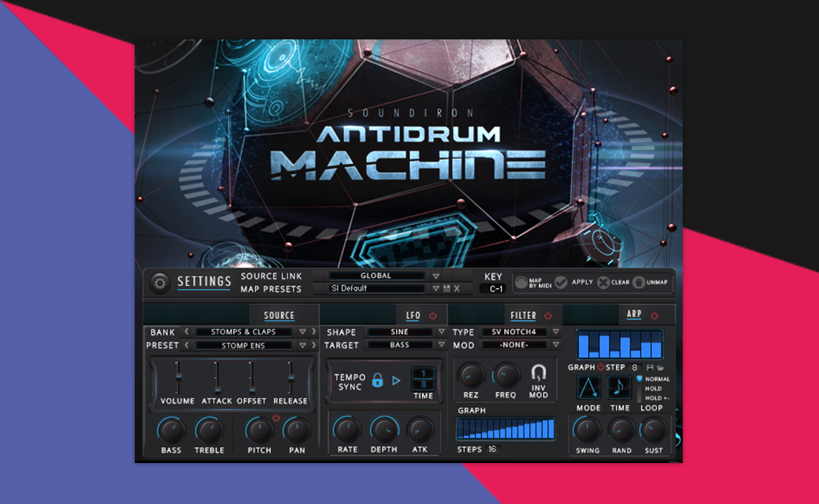Switch to the Source tab
This screenshot has height=504, width=819.
click(279, 316)
